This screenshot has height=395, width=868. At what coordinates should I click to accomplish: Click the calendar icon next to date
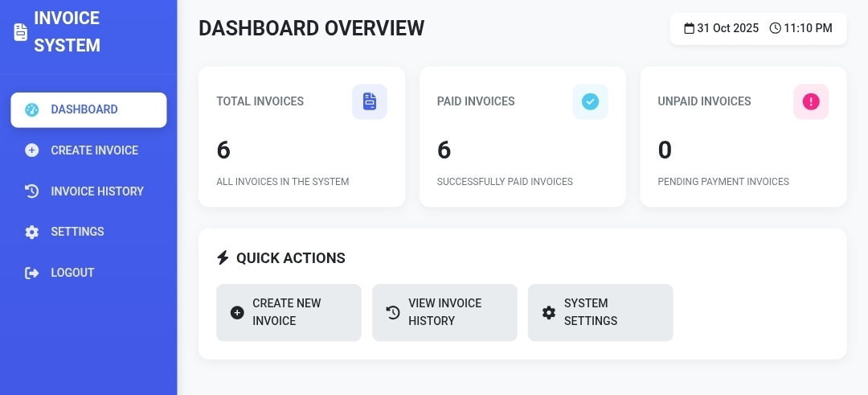(689, 29)
